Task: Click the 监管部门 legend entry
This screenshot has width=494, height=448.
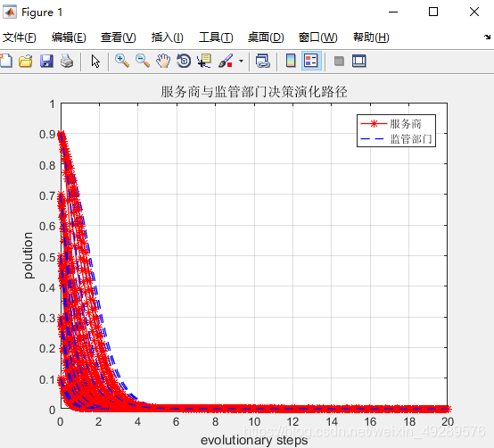Action: (411, 138)
